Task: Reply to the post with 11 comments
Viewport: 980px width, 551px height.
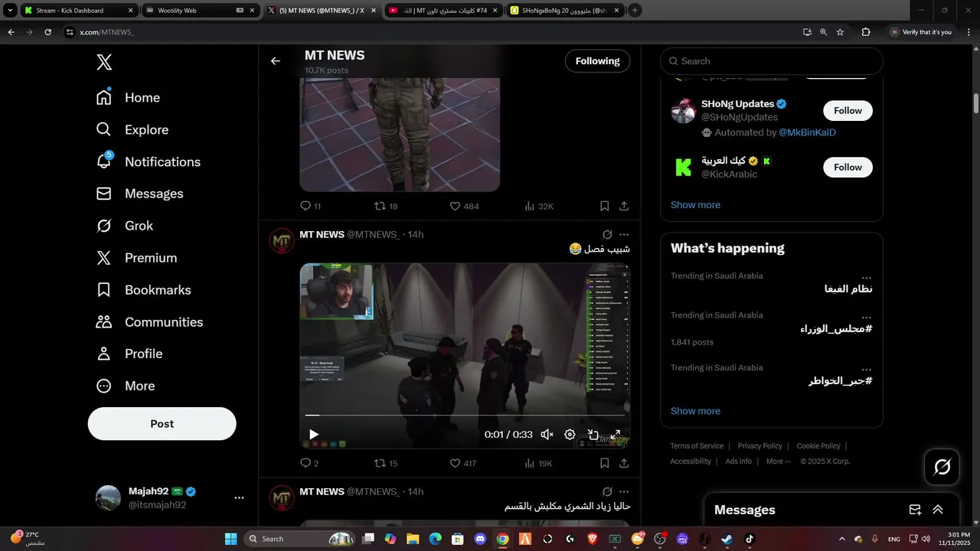Action: pyautogui.click(x=310, y=206)
